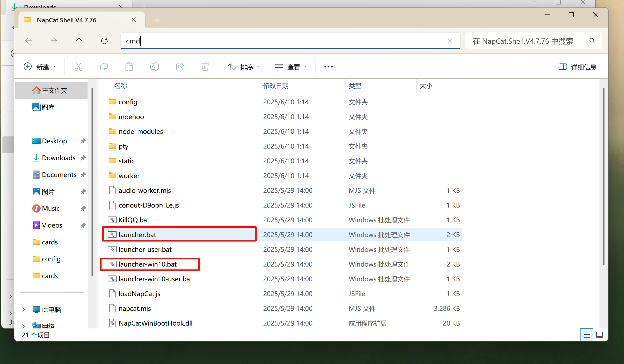Refresh the current folder view
The image size is (624, 364).
104,41
